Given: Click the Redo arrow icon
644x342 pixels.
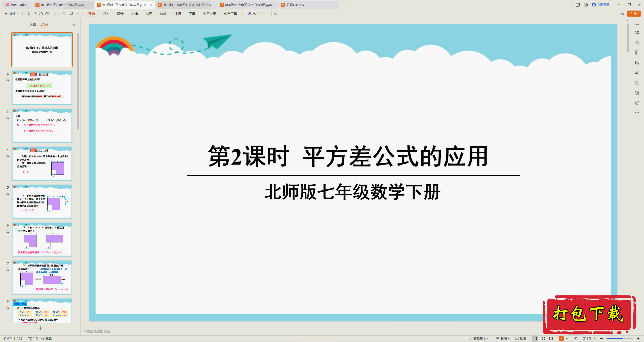Looking at the screenshot, I should tap(64, 14).
